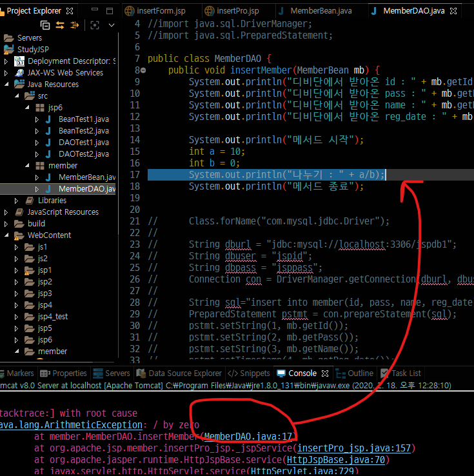Click Focus on Active Task icon
Viewport: 474px width, 476px height.
(x=95, y=25)
